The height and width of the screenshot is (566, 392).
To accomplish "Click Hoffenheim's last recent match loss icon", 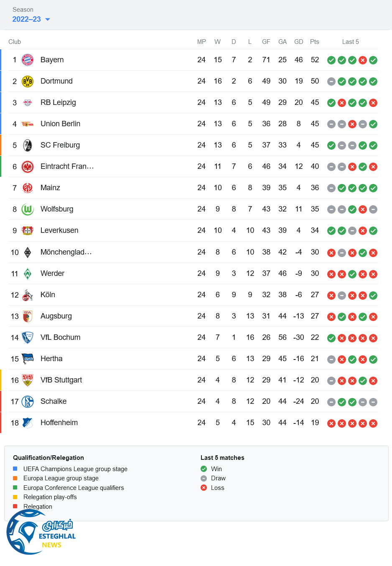I will [x=373, y=423].
